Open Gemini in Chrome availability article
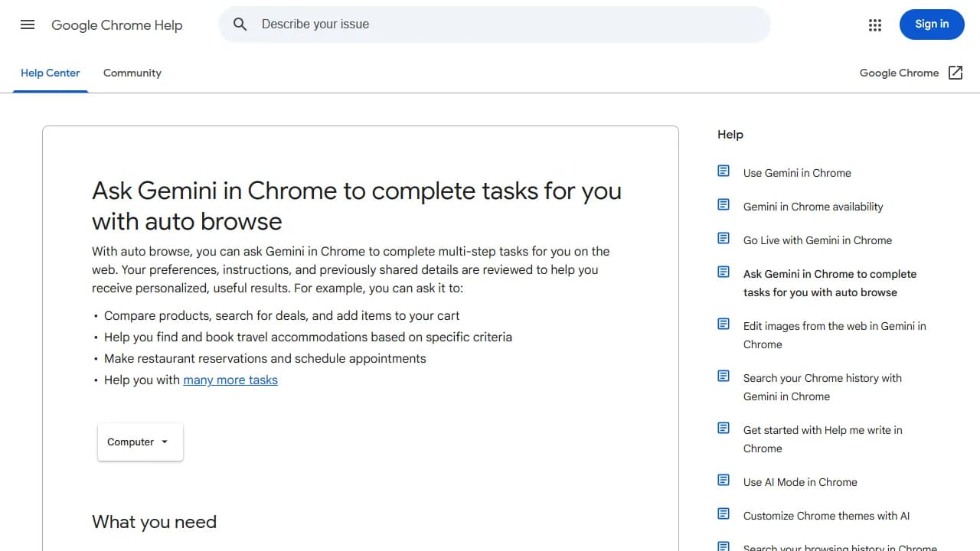The width and height of the screenshot is (980, 551). (x=813, y=207)
